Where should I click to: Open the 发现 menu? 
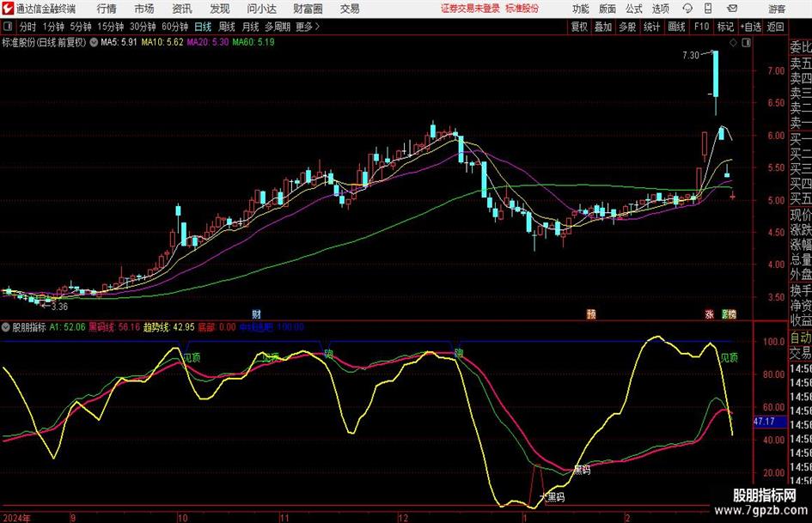[x=220, y=9]
